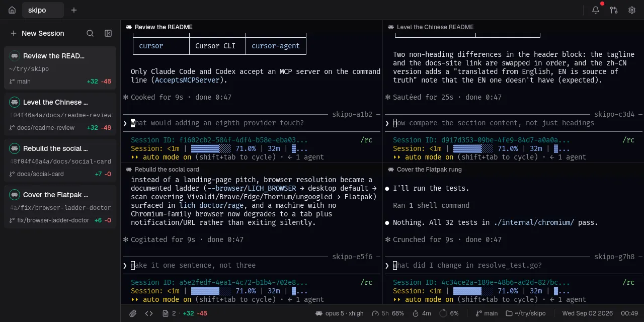Click the date Wed Sep 02 2026
The height and width of the screenshot is (322, 644).
[588, 313]
